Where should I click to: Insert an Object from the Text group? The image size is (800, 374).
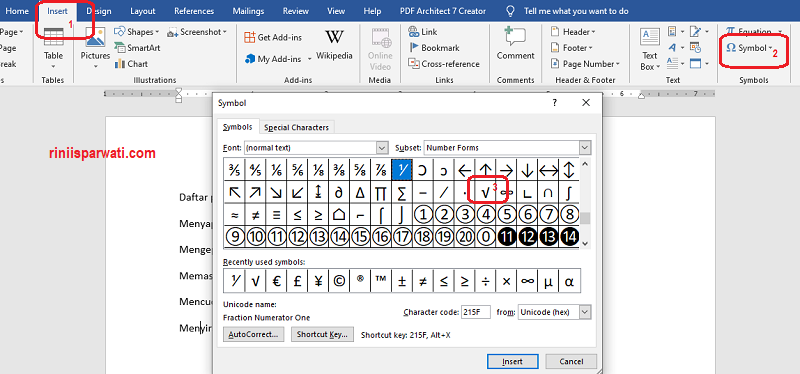698,64
